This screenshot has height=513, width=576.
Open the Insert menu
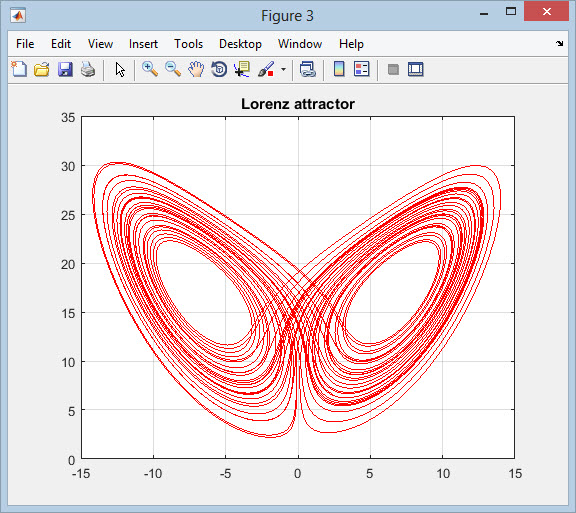point(143,44)
